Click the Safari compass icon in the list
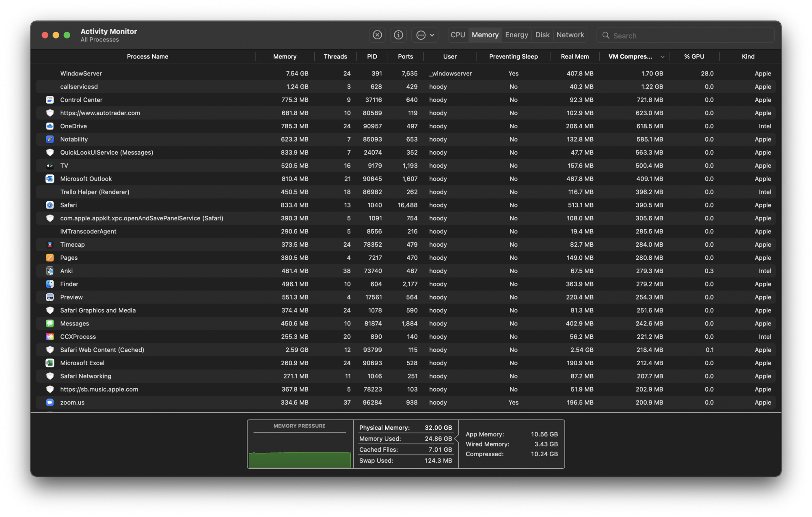The height and width of the screenshot is (517, 812). (50, 205)
